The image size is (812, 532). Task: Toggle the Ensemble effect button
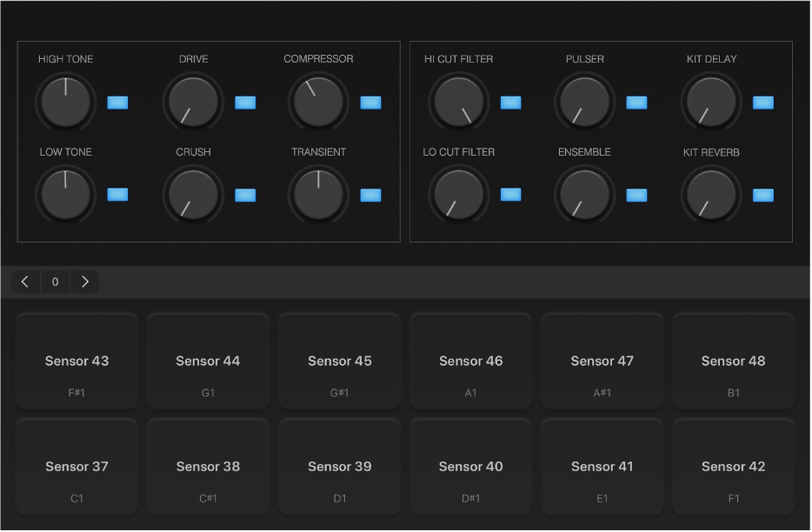coord(636,195)
